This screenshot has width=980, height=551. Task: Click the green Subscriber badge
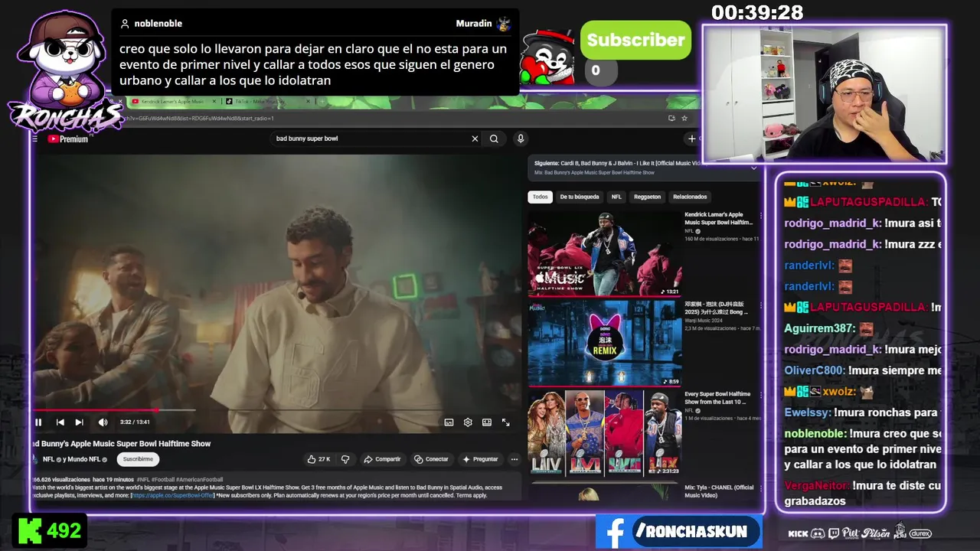635,41
